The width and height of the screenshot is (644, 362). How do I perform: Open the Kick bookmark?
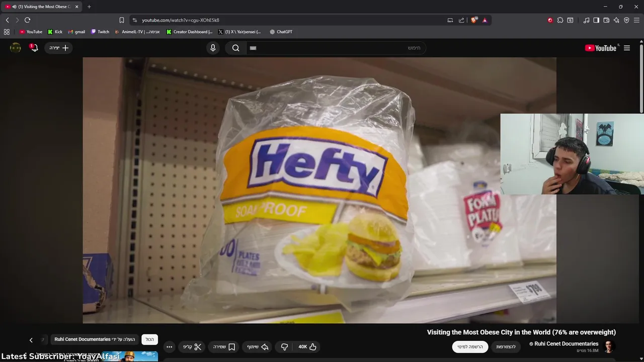[55, 32]
